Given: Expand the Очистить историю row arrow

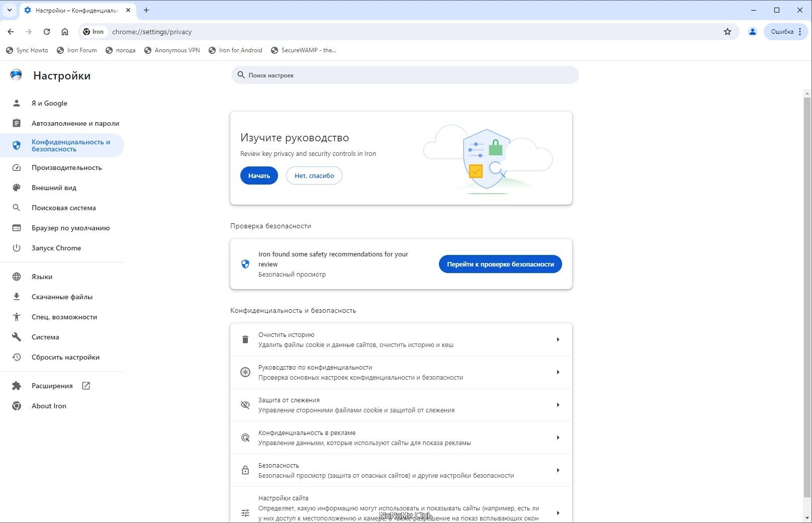Looking at the screenshot, I should click(x=558, y=339).
